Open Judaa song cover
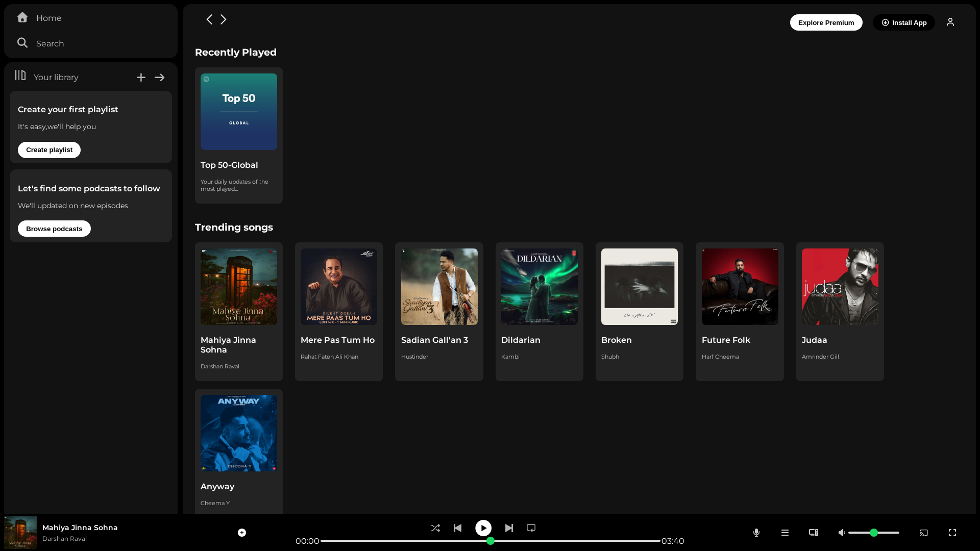The width and height of the screenshot is (980, 551). [x=840, y=287]
